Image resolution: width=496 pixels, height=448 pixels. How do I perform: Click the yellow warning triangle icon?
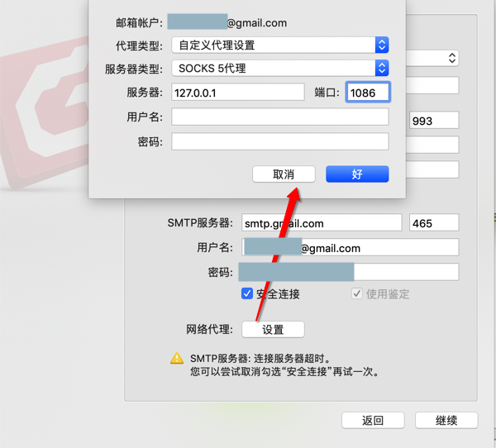(177, 358)
